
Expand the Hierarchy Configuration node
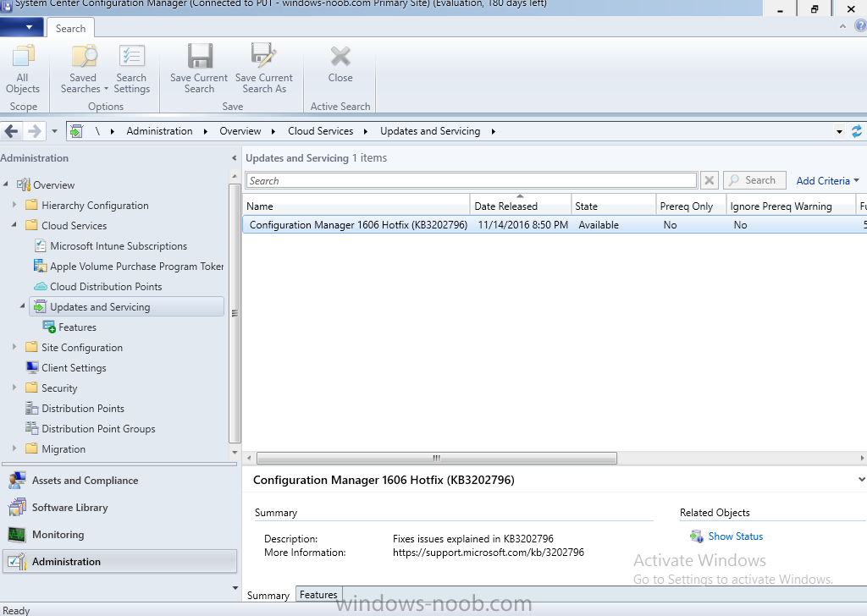point(14,206)
